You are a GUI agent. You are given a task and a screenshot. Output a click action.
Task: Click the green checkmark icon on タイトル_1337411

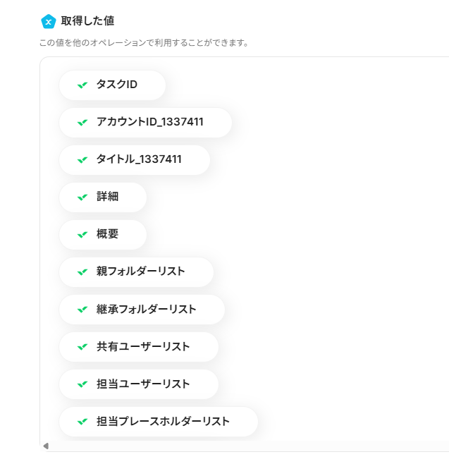(x=82, y=160)
